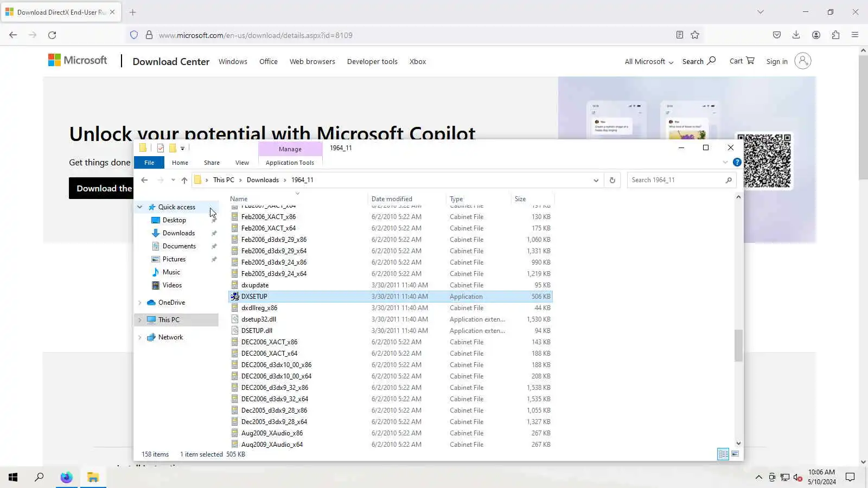The image size is (868, 488).
Task: Toggle reader view in Firefox address bar
Action: point(679,35)
